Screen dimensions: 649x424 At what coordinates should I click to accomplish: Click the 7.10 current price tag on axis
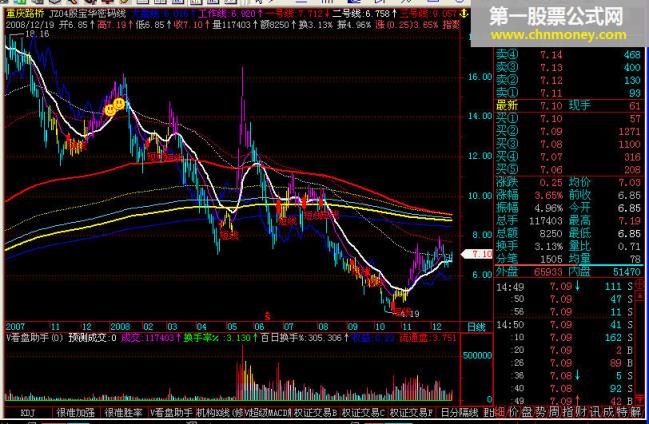click(477, 253)
